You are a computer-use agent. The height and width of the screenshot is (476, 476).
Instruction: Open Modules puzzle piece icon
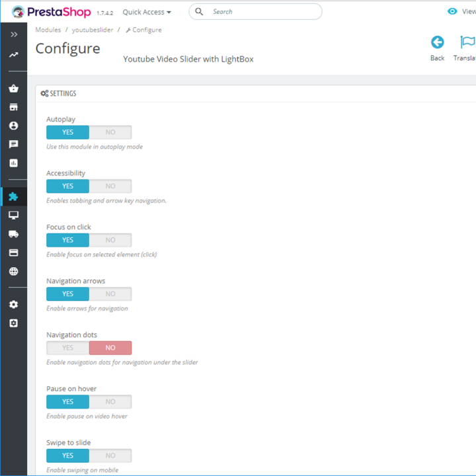14,197
